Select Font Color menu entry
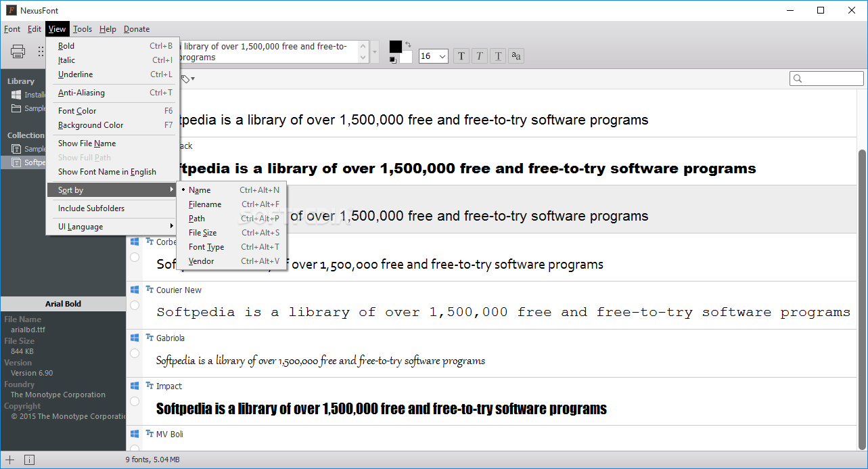Image resolution: width=868 pixels, height=469 pixels. coord(113,111)
